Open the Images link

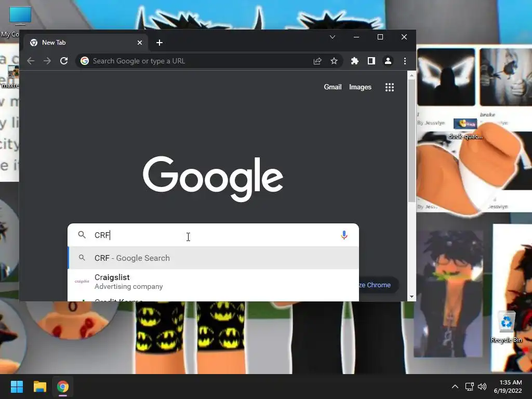361,87
